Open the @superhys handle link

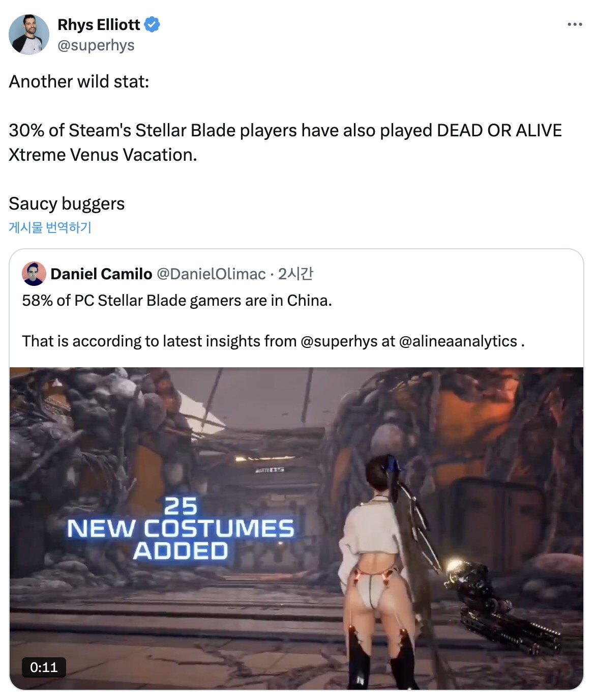tap(96, 45)
